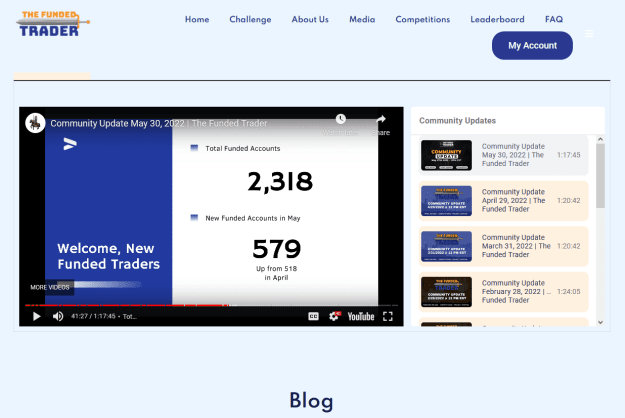Click the Community Update April 29, 2022 title
The height and width of the screenshot is (418, 625).
(x=513, y=200)
